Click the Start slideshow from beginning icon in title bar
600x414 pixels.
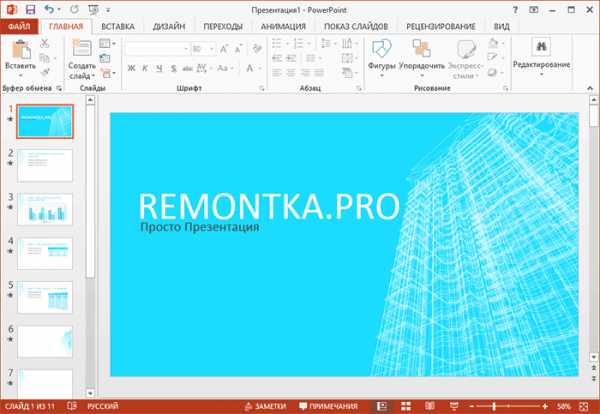click(93, 10)
